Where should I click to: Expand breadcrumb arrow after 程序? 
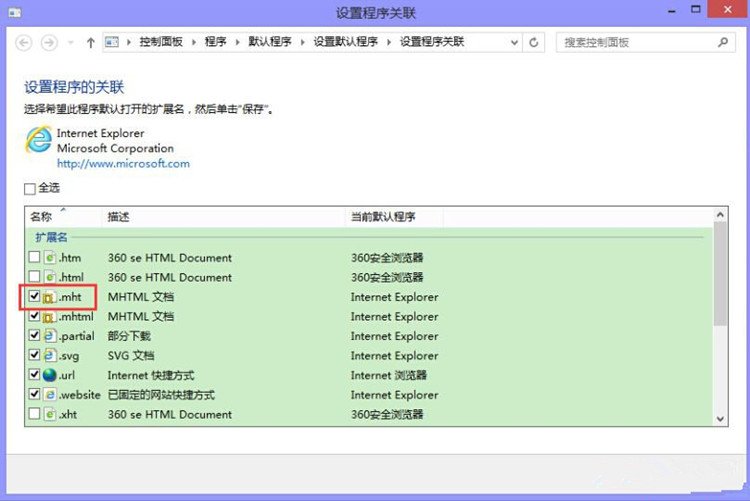[x=237, y=42]
